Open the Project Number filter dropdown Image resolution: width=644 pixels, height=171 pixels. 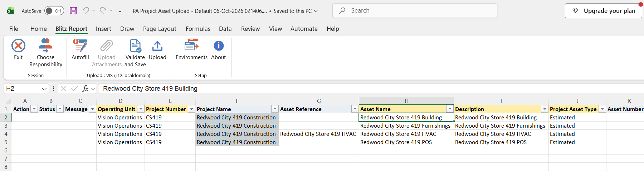coord(191,109)
